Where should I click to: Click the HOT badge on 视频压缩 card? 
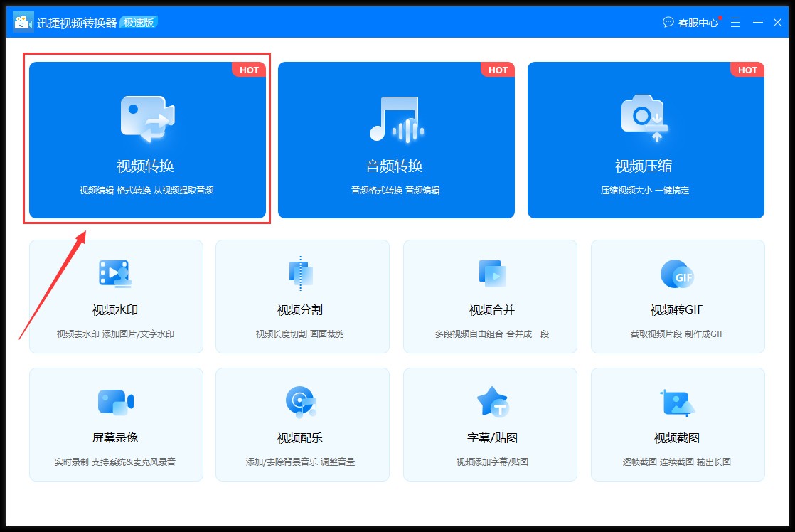click(x=747, y=70)
